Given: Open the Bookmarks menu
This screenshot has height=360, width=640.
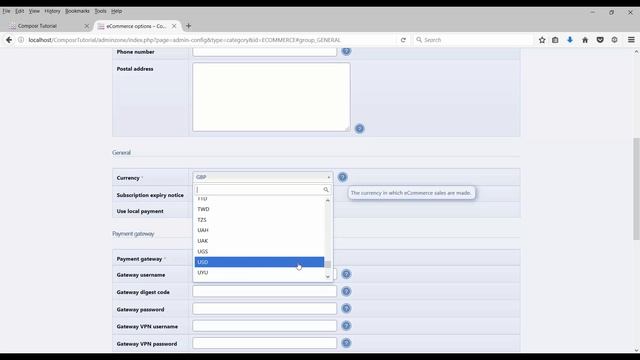Looking at the screenshot, I should pos(77,11).
